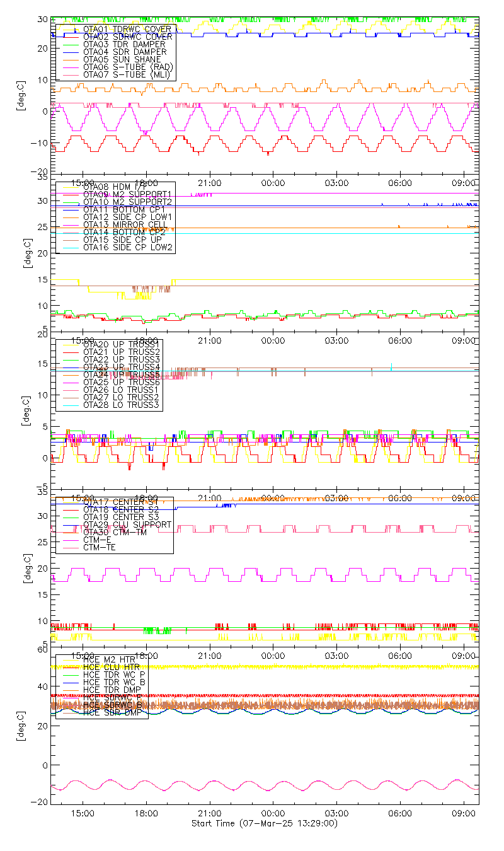Choose the OTA19 CENTER S3 legend entry

[120, 517]
